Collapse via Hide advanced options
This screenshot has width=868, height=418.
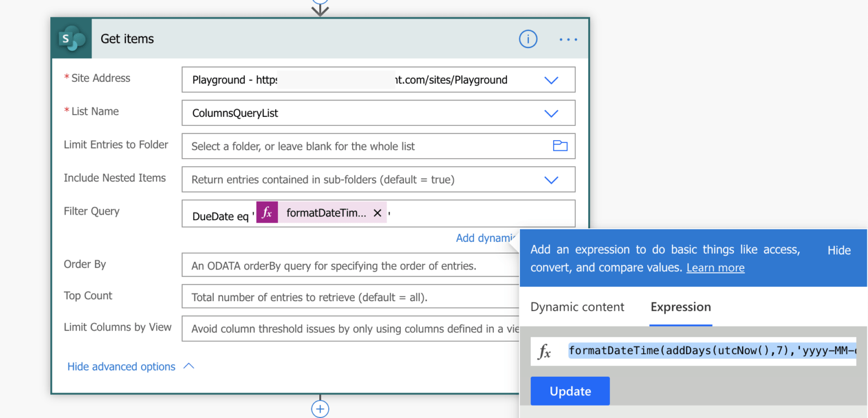click(131, 367)
